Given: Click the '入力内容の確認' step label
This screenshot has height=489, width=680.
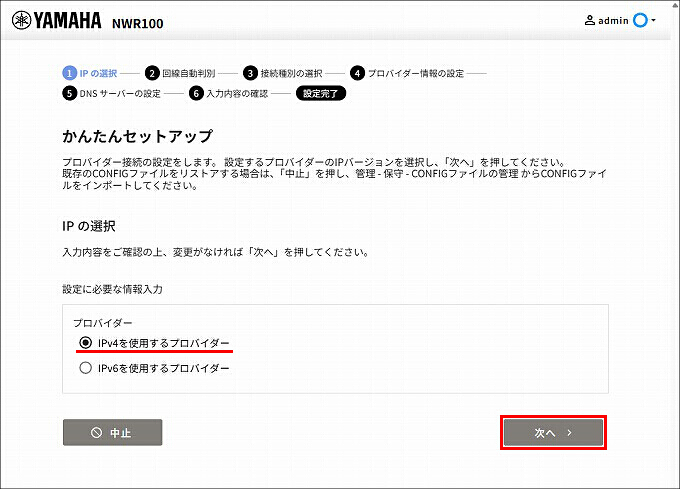Looking at the screenshot, I should 237,93.
